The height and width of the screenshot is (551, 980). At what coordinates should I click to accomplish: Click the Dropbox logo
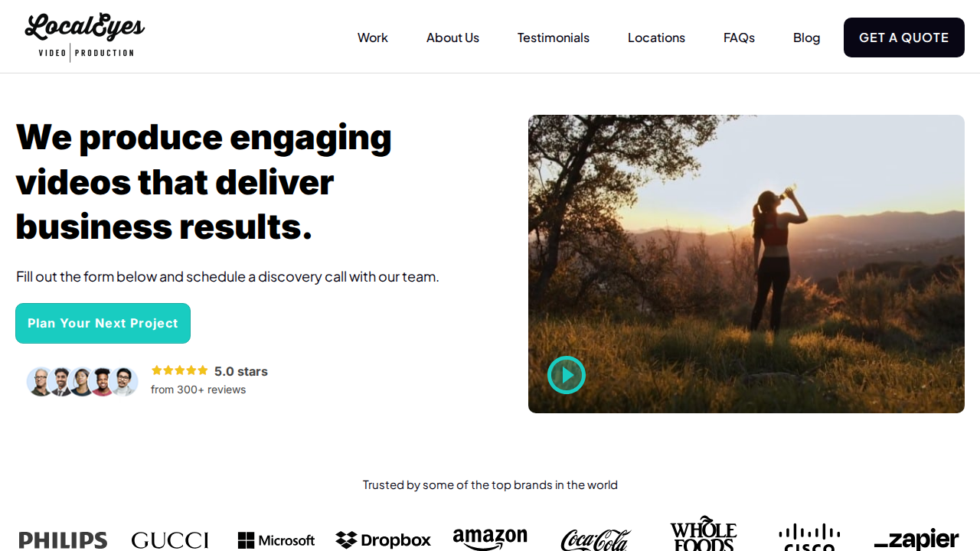click(384, 540)
